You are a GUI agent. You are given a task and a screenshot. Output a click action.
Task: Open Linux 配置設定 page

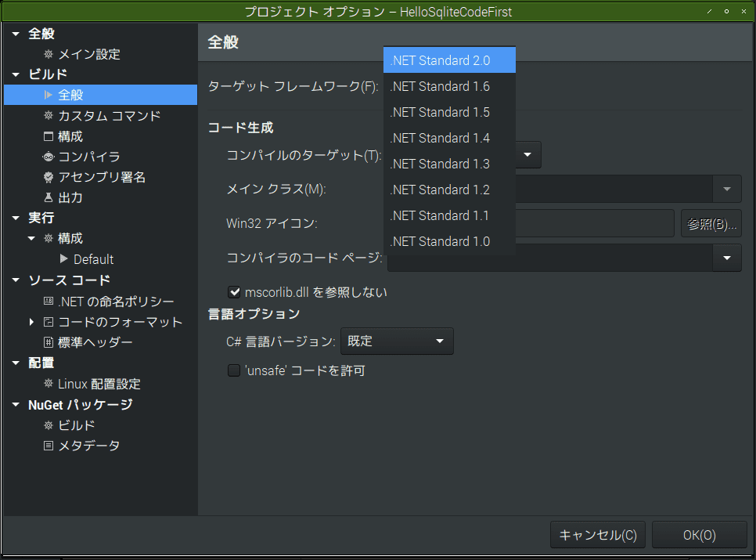point(99,384)
